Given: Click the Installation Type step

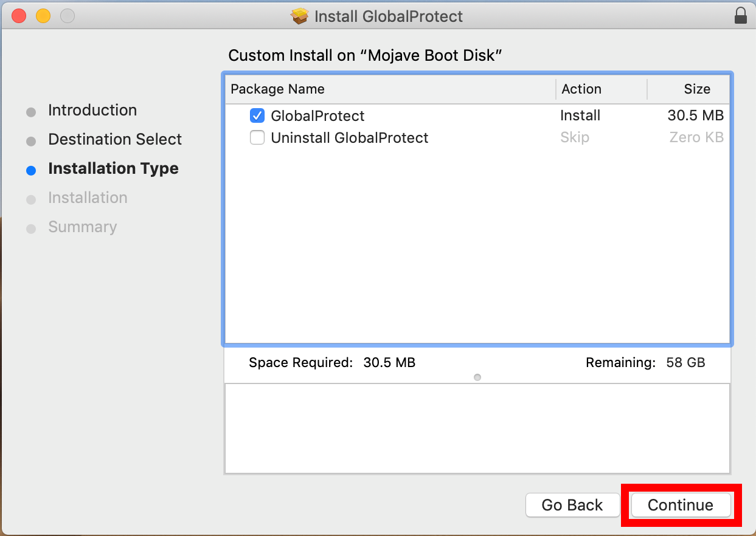Looking at the screenshot, I should pos(113,168).
